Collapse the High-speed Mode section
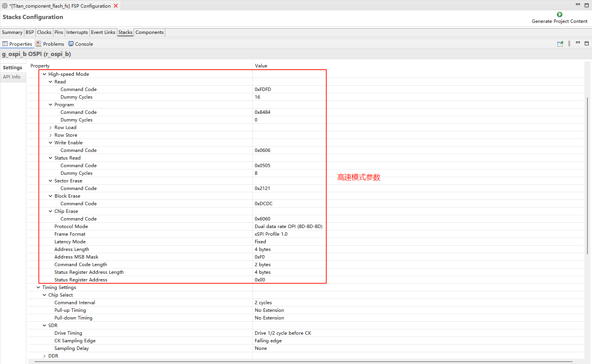Viewport: 592px width, 364px height. [x=45, y=74]
